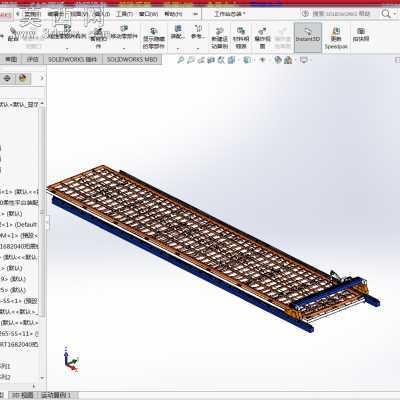Toggle the Section View icon
Screen dimensions: 400x400
(x=211, y=60)
